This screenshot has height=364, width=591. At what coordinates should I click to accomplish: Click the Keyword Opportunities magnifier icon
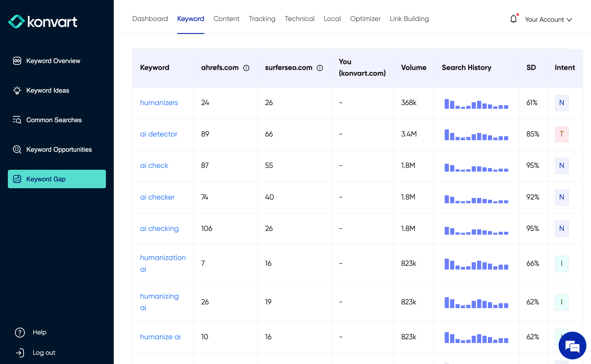[x=17, y=149]
